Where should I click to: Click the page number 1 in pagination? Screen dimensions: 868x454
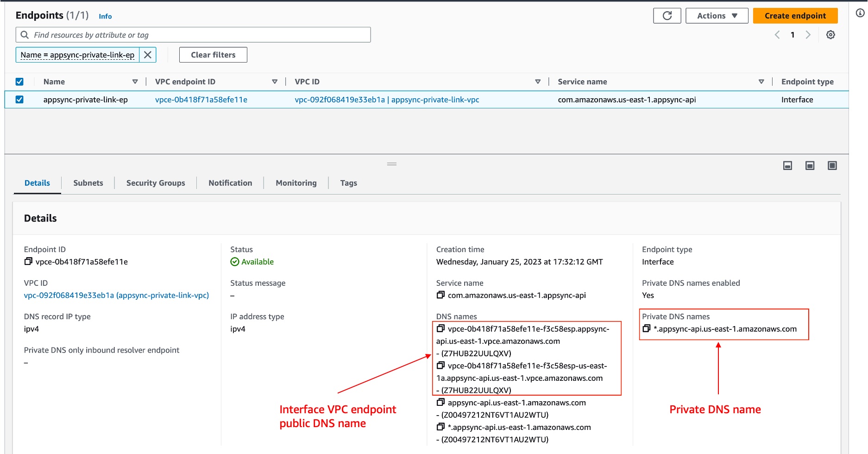pyautogui.click(x=793, y=35)
